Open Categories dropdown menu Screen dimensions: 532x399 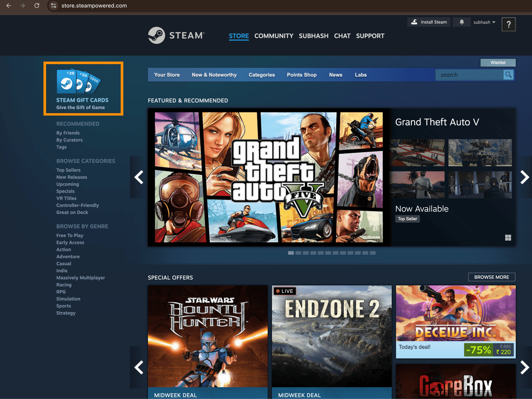point(262,75)
